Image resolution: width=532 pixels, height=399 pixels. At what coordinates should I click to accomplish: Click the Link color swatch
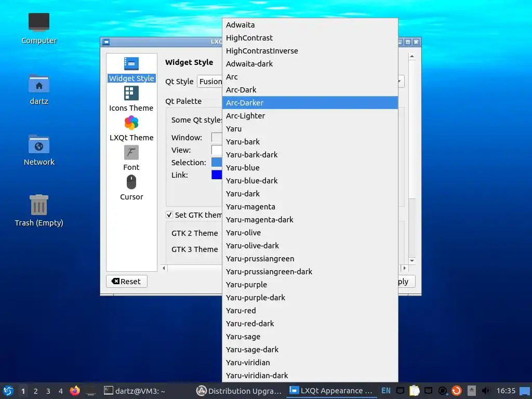pos(217,175)
